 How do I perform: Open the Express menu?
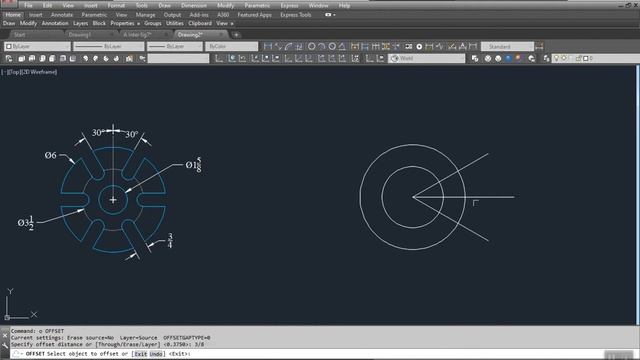click(289, 5)
